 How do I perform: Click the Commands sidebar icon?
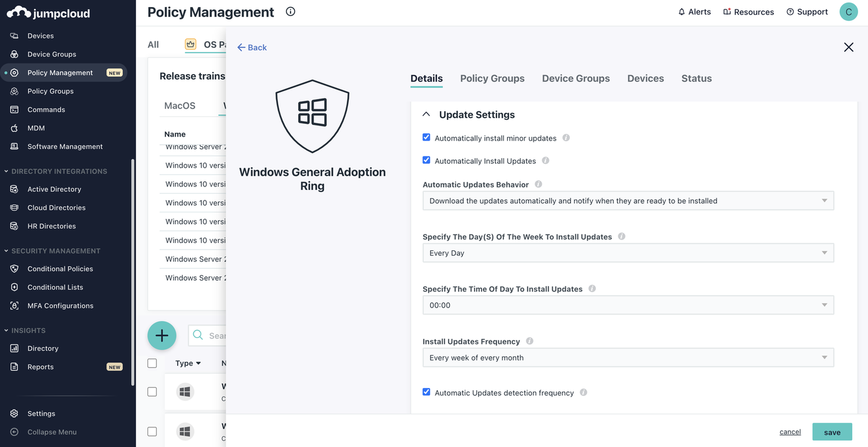coord(14,110)
